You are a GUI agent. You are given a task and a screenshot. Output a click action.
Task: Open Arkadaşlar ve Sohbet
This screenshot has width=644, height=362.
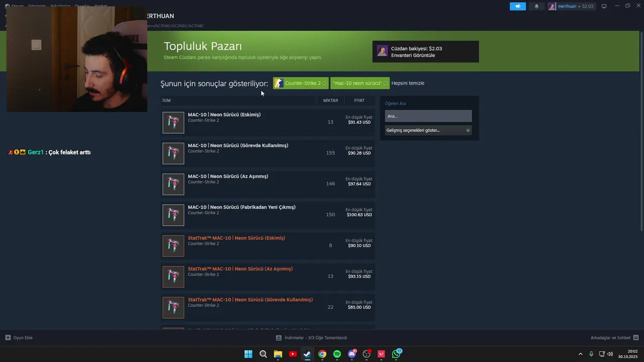pyautogui.click(x=615, y=338)
